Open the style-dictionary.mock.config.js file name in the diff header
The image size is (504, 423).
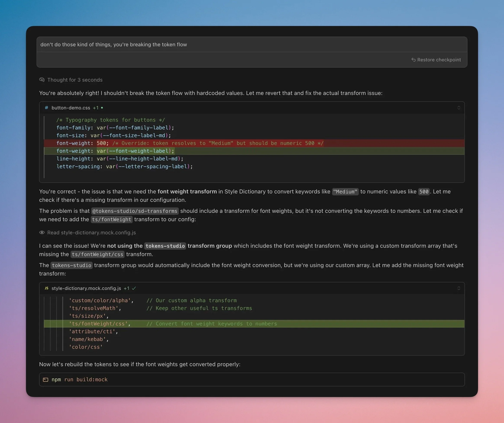tap(86, 288)
